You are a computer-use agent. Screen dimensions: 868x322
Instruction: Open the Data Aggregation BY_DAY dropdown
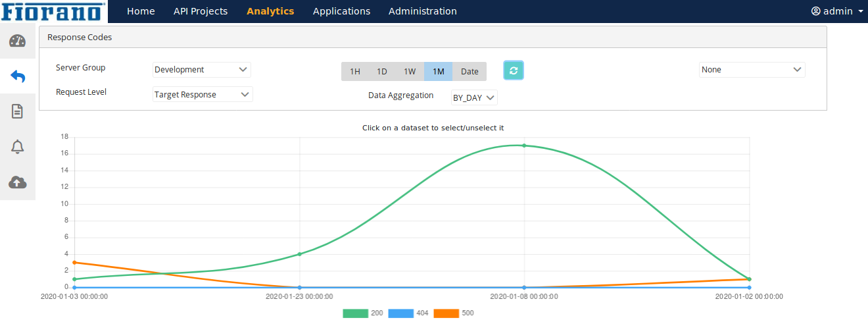[x=474, y=97]
